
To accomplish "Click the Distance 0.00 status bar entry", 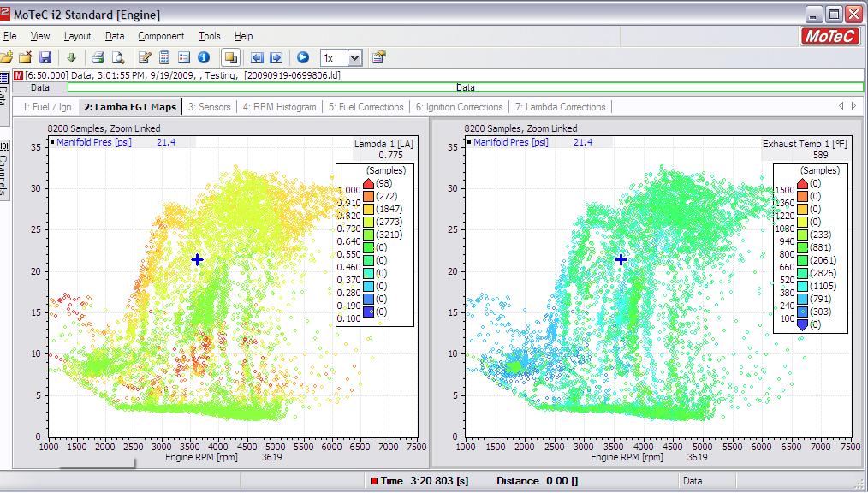I will pyautogui.click(x=537, y=481).
